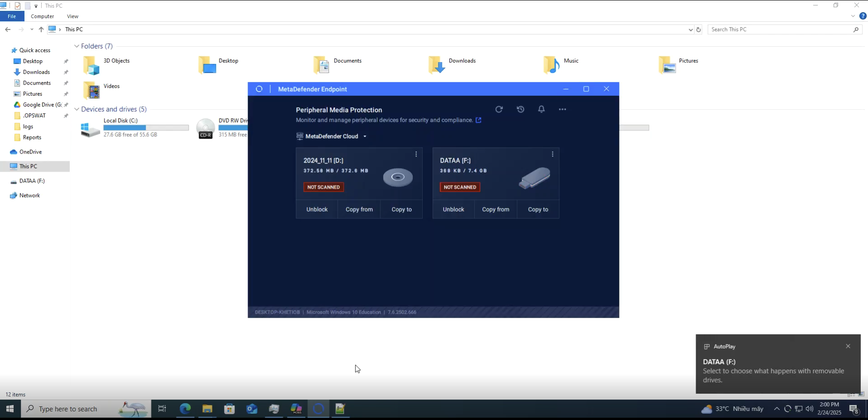This screenshot has width=868, height=420.
Task: Select Local Disk (C:) drive
Action: pyautogui.click(x=135, y=128)
